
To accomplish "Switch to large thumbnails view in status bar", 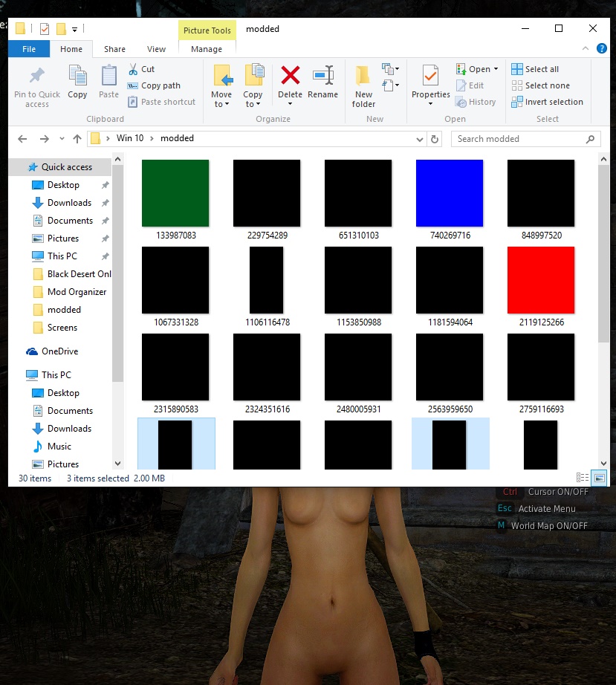I will coord(598,478).
